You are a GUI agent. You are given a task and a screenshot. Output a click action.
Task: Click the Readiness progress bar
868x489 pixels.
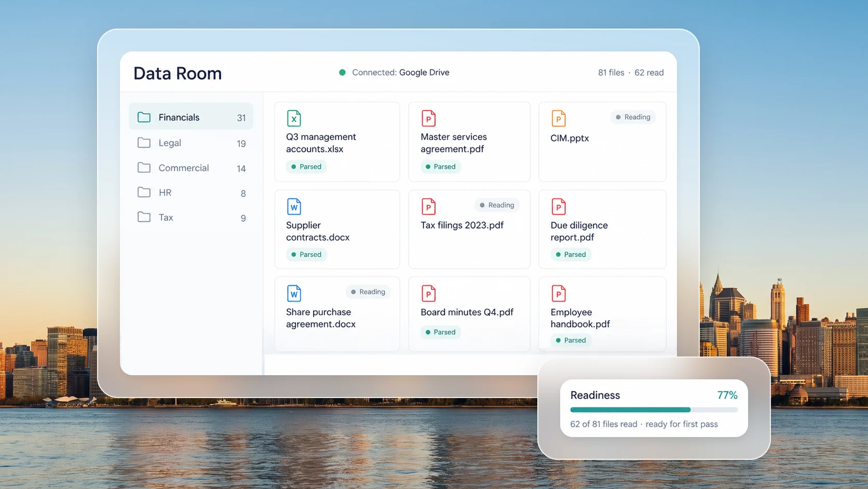pos(654,409)
